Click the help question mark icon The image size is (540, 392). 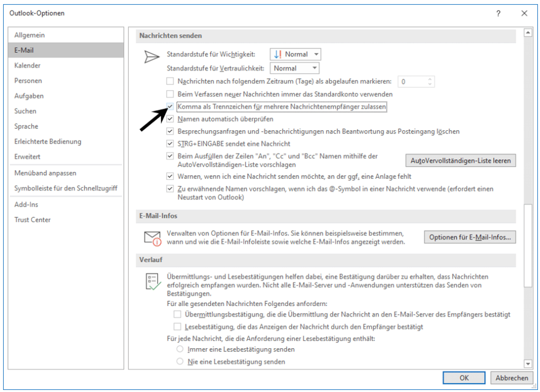click(498, 13)
